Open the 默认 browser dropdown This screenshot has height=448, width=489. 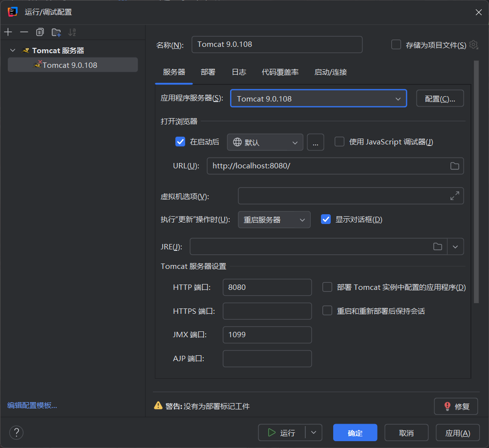[265, 143]
